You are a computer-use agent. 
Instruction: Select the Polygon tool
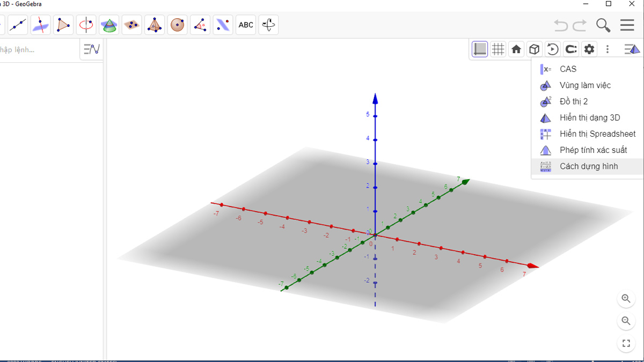63,25
